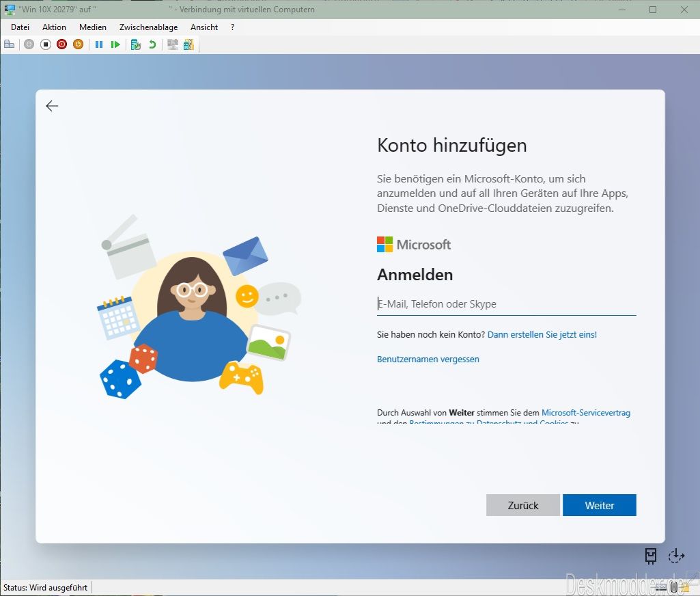The height and width of the screenshot is (596, 700).
Task: Open the Aktion menu
Action: point(54,27)
